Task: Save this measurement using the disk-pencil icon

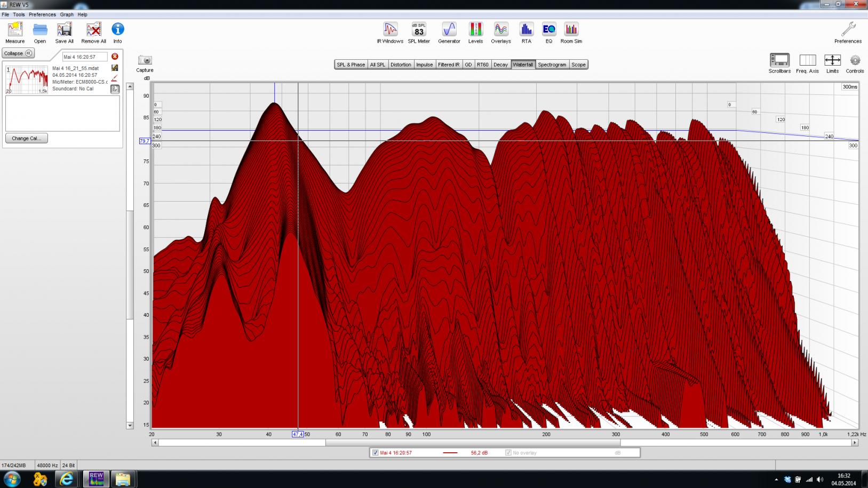Action: click(115, 68)
